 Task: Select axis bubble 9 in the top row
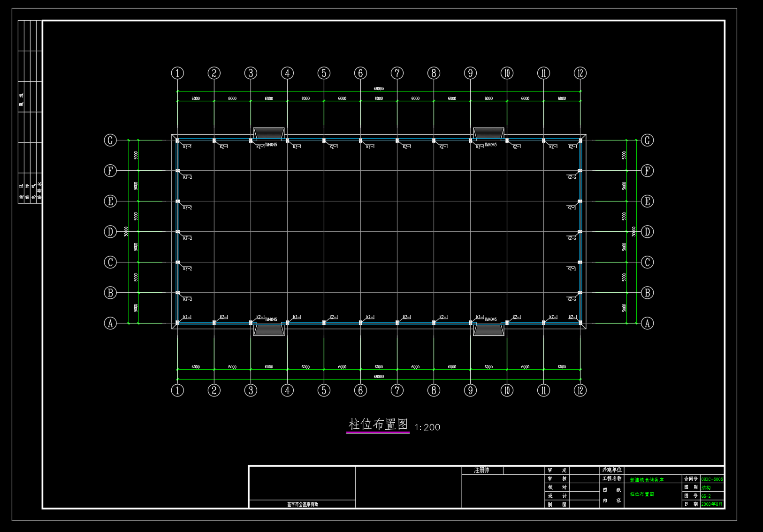[470, 73]
